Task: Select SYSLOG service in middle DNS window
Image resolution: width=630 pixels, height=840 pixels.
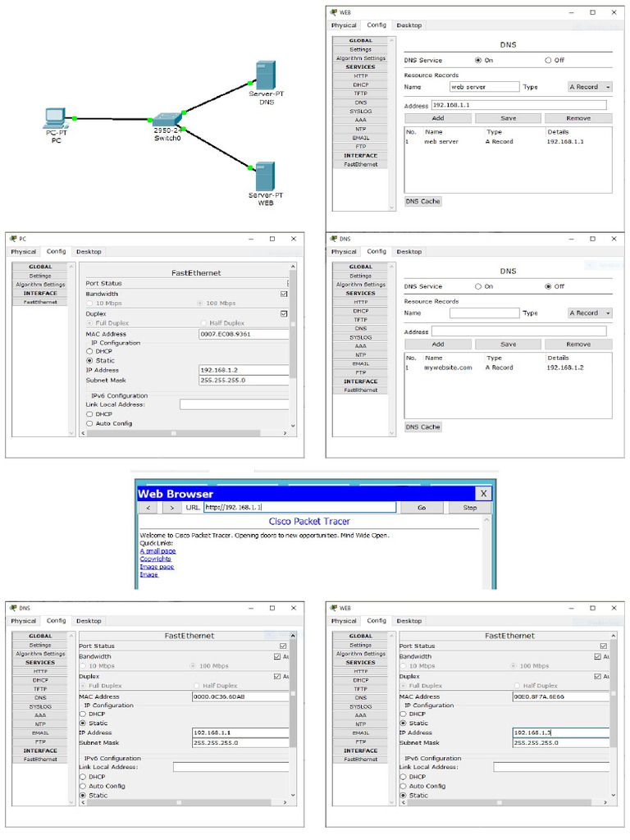Action: tap(361, 337)
